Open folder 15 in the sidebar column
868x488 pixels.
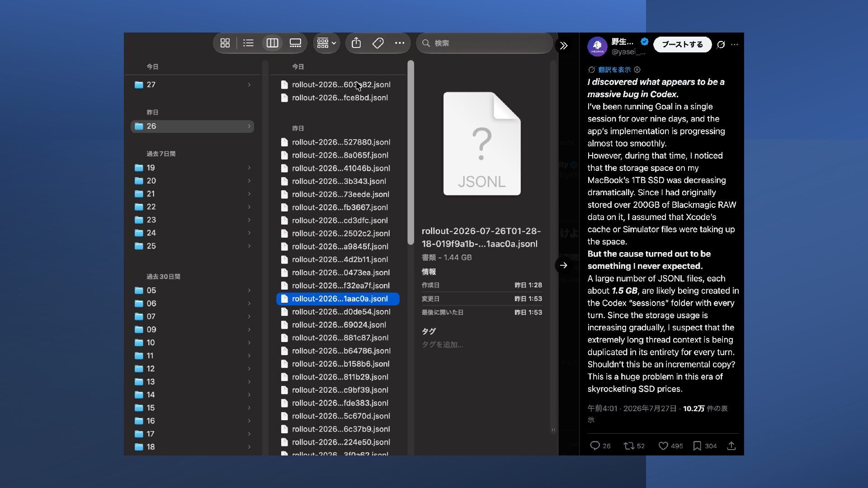[x=192, y=408]
